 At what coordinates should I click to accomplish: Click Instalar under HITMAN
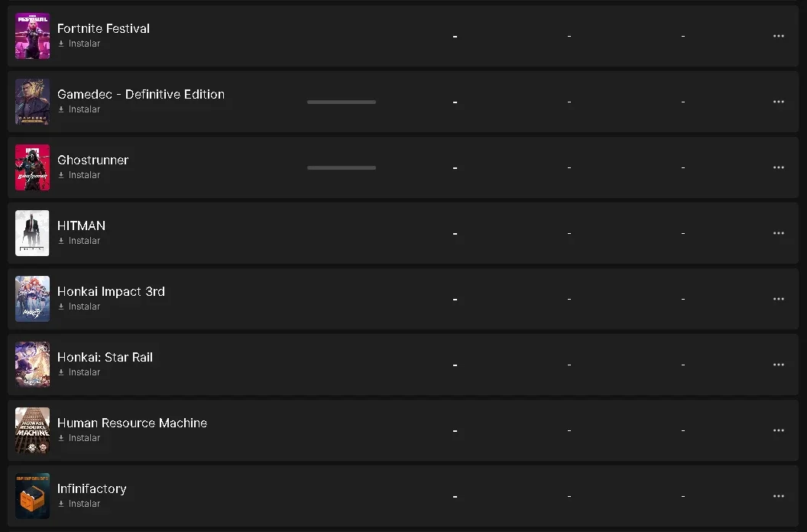(79, 241)
